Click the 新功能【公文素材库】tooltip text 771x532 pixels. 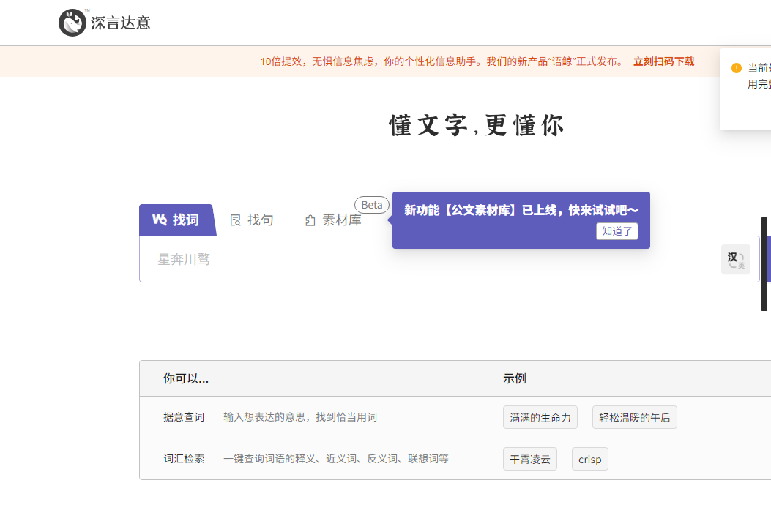(x=521, y=210)
